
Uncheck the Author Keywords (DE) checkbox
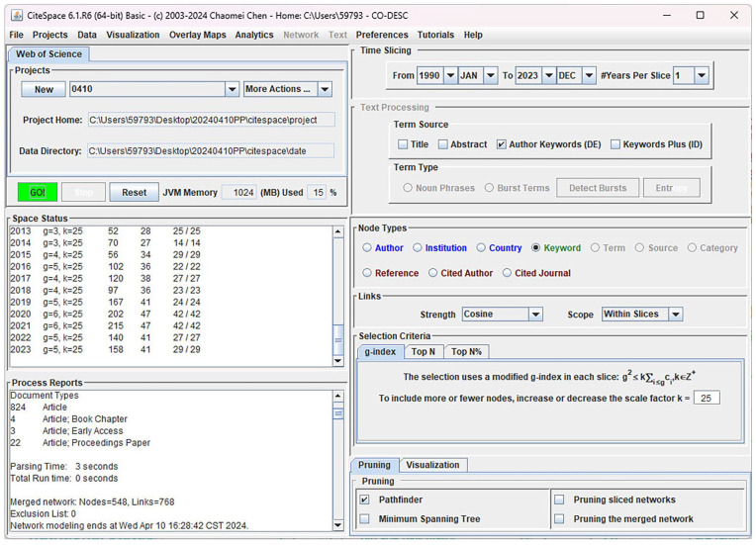[x=502, y=144]
